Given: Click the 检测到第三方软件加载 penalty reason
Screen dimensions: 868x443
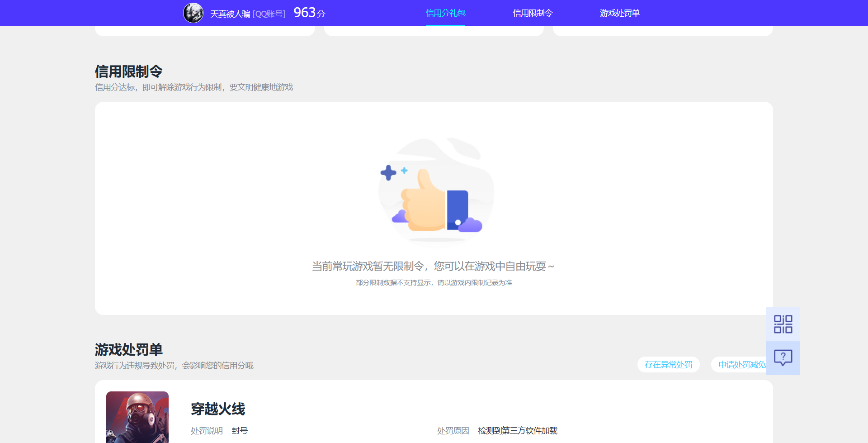Looking at the screenshot, I should [x=518, y=430].
